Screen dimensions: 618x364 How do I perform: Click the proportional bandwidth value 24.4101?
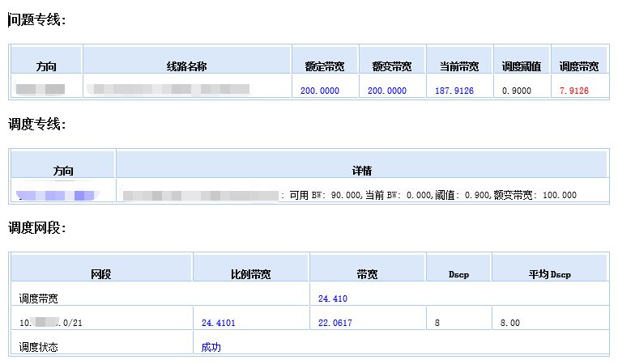coord(219,323)
